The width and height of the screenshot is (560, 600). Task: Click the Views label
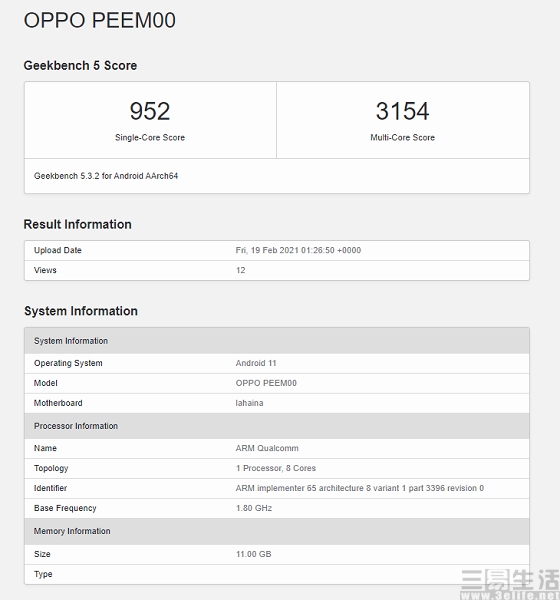click(45, 270)
